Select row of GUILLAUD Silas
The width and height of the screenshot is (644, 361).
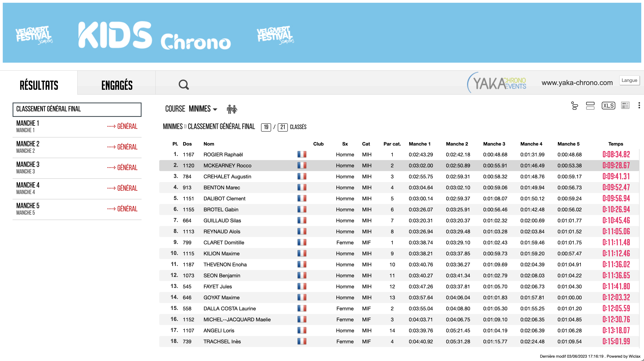[399, 220]
